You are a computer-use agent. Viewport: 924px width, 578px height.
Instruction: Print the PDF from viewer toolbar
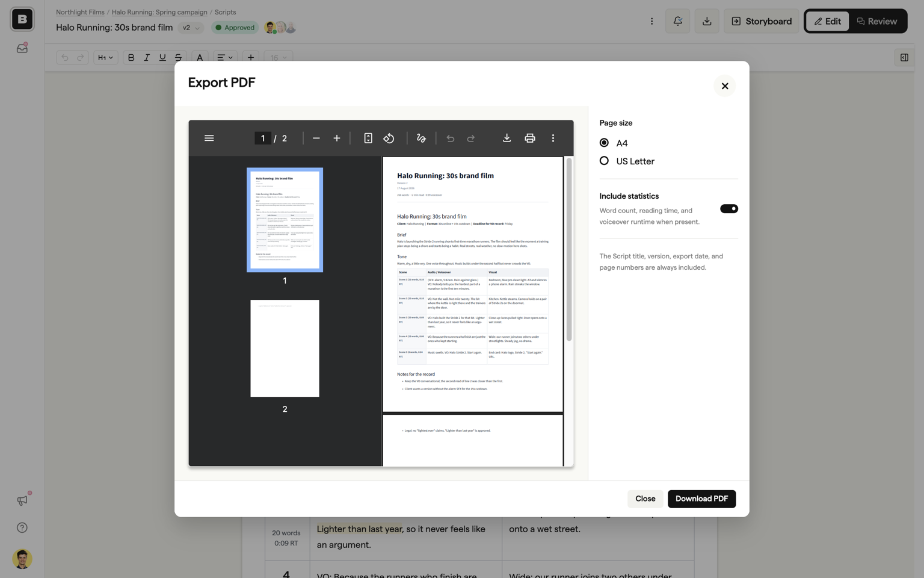coord(529,138)
